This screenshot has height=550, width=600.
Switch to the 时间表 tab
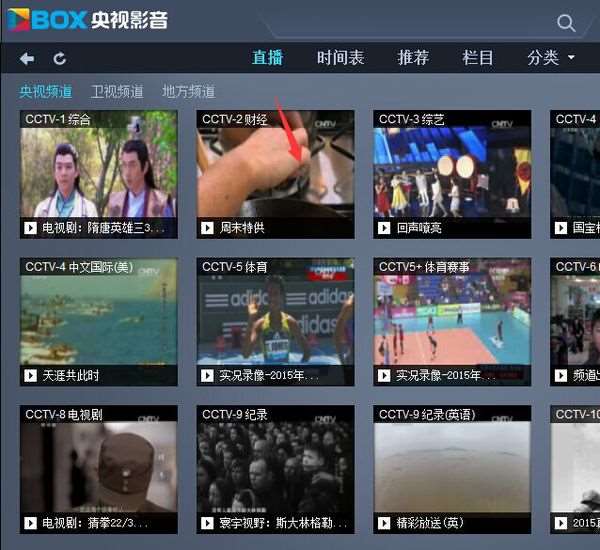340,58
